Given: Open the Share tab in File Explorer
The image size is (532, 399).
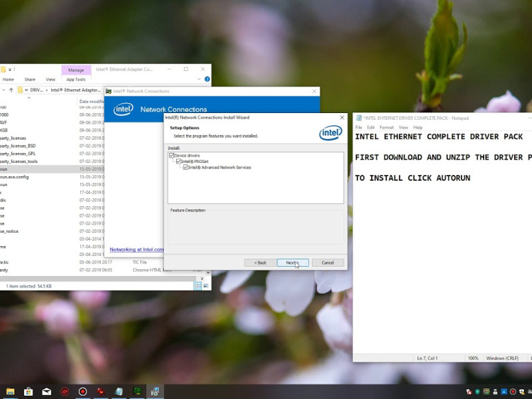Looking at the screenshot, I should (x=30, y=79).
